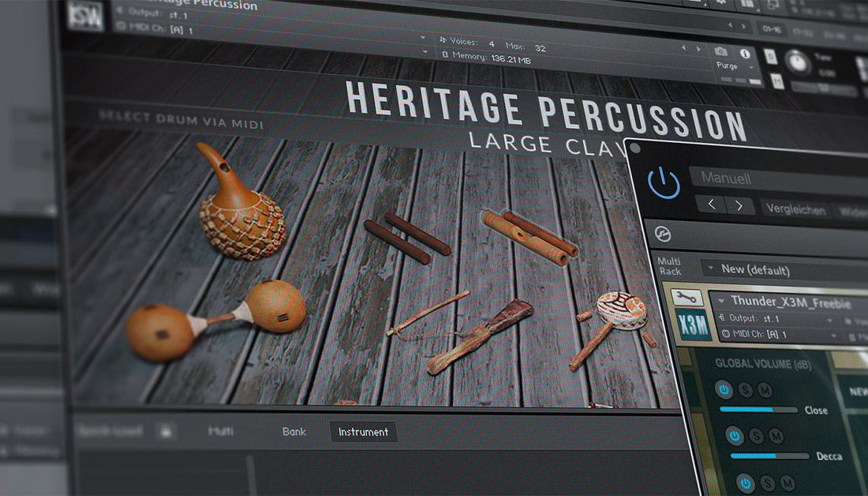Toggle the third microphone power button below Decca
Screen dimensions: 868x496
[746, 483]
